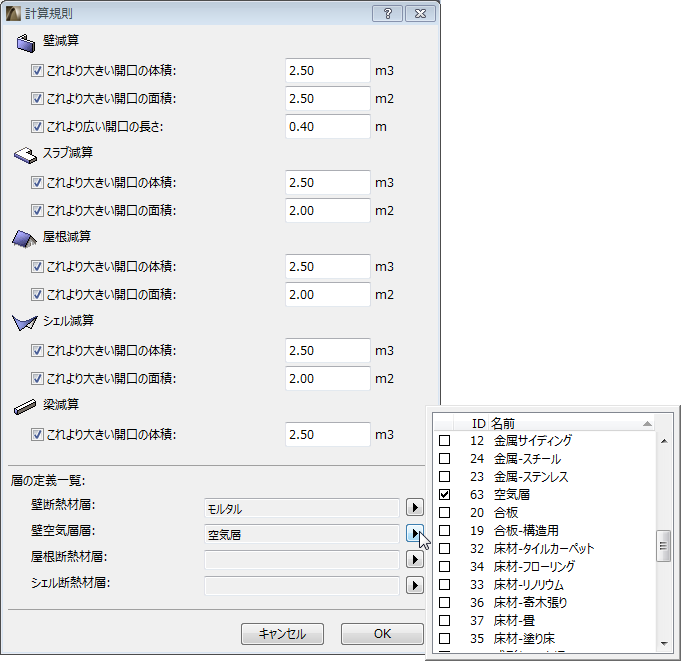
Task: Toggle wall opening volume checkbox (壁減算 体積)
Action: pyautogui.click(x=37, y=70)
